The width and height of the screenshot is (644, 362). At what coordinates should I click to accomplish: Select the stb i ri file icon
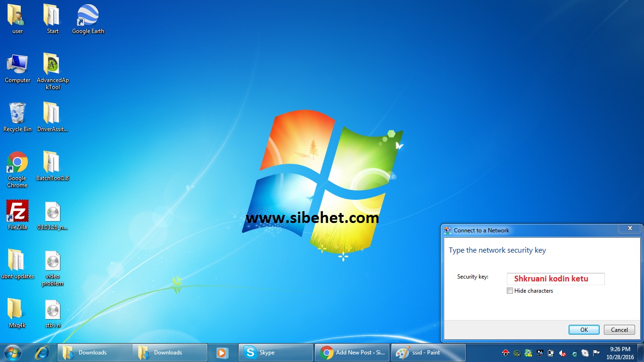click(52, 313)
